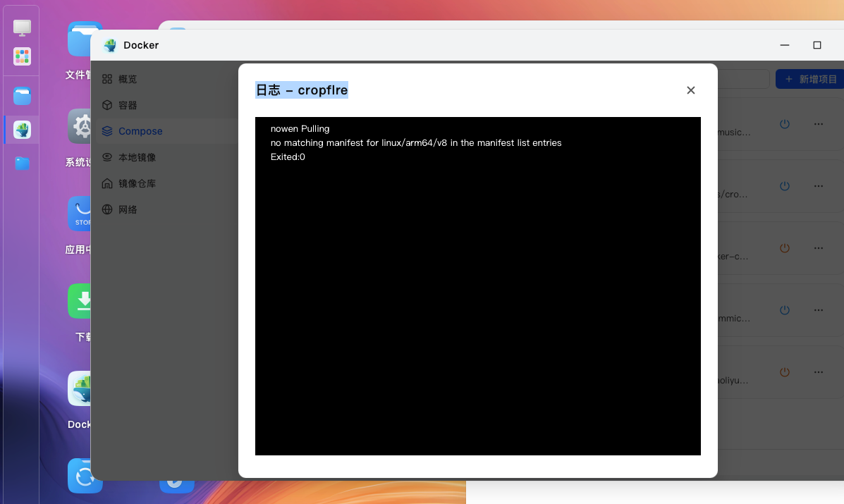The image size is (844, 504).
Task: Minimize the Docker window
Action: pos(785,45)
